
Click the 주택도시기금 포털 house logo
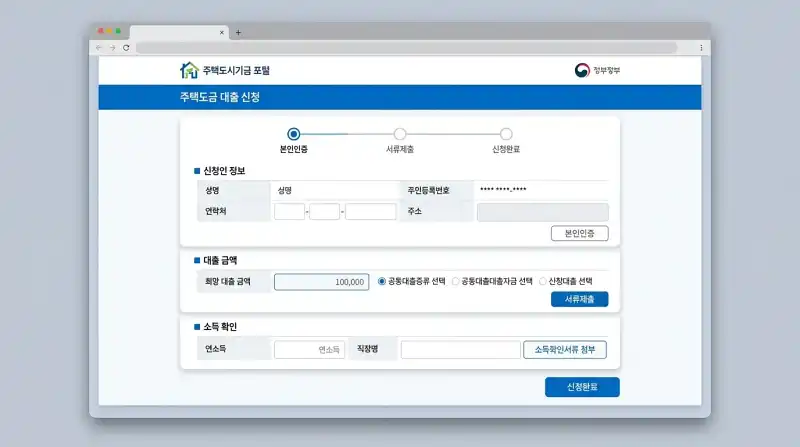click(188, 71)
